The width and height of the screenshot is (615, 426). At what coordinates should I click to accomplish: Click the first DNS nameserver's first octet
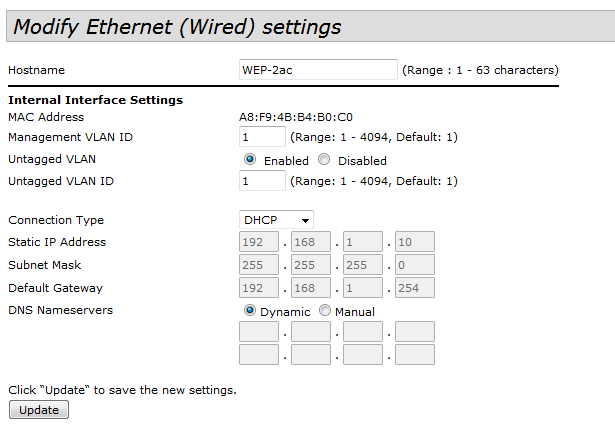click(x=259, y=332)
